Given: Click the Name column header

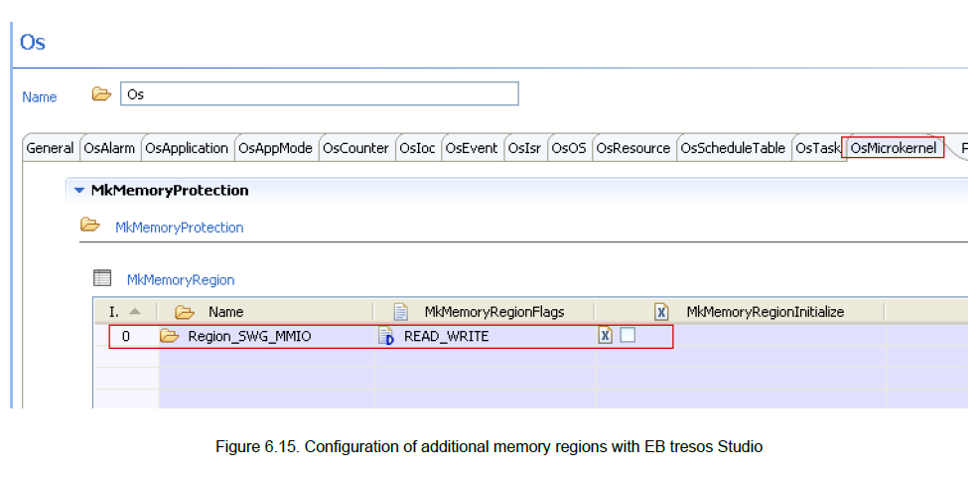Looking at the screenshot, I should (x=266, y=311).
